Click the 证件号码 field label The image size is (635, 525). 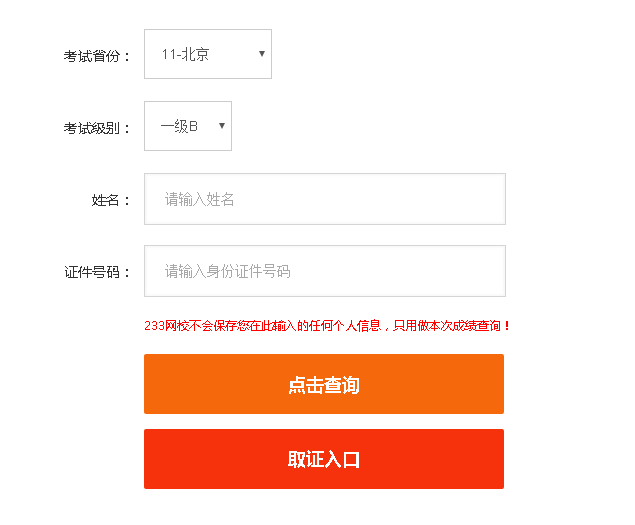click(97, 272)
